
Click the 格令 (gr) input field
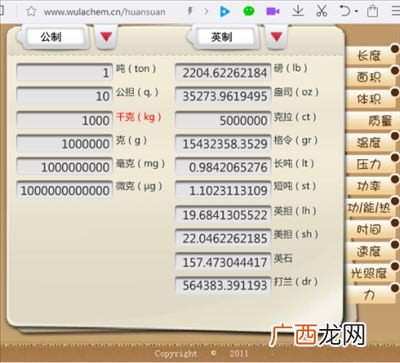click(x=223, y=144)
